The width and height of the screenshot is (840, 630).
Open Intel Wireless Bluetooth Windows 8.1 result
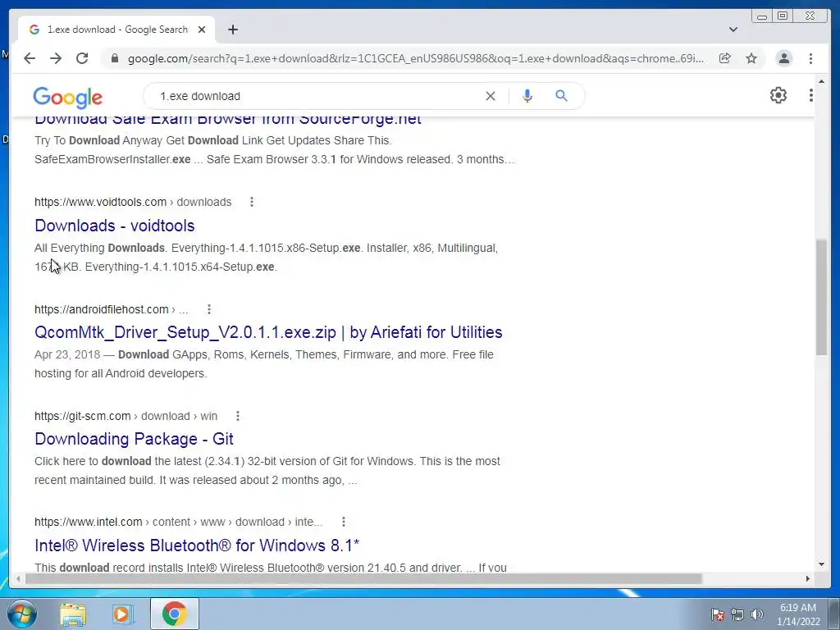(197, 546)
